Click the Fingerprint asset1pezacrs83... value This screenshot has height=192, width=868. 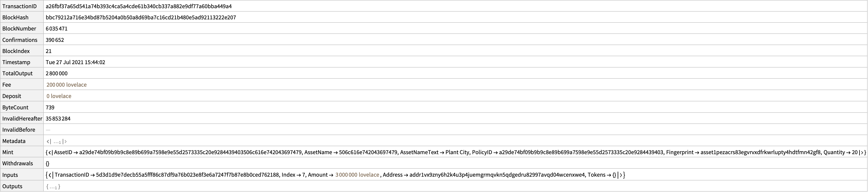tap(760, 152)
